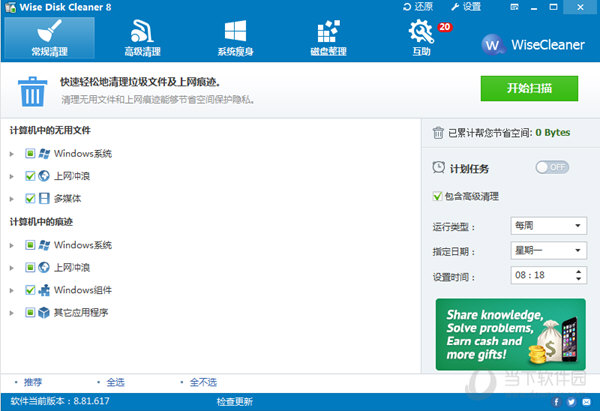Open the Facebook icon in status bar
Viewport: 600px width, 411px height.
(x=556, y=401)
